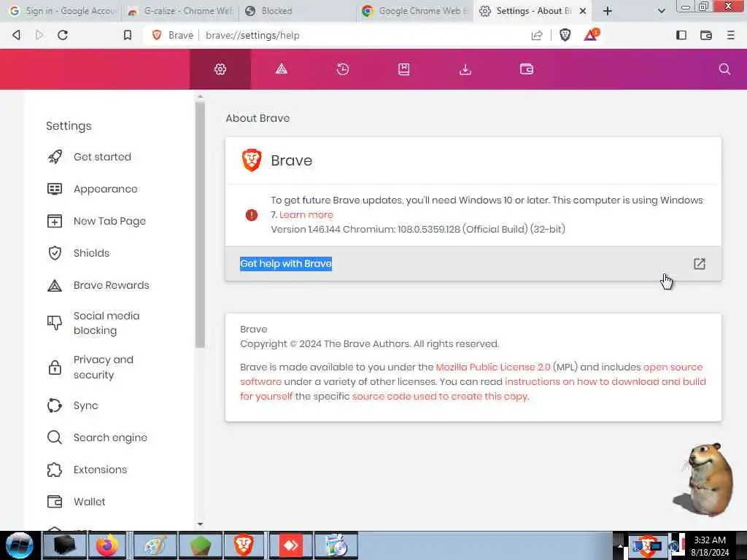
Task: Open the Brave main hamburger menu
Action: click(x=730, y=35)
